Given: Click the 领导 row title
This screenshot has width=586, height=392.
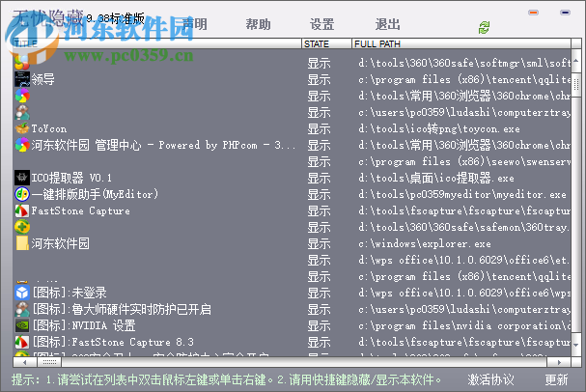Looking at the screenshot, I should (43, 79).
